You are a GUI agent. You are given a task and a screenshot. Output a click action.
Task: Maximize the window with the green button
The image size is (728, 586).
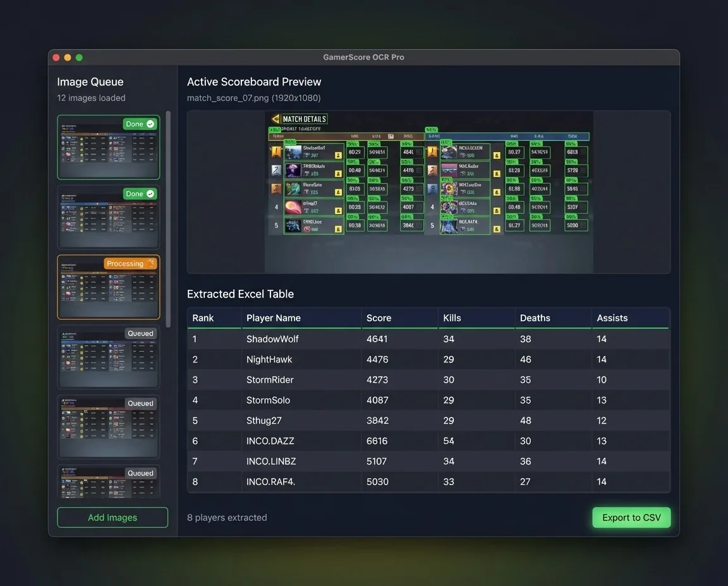tap(80, 57)
